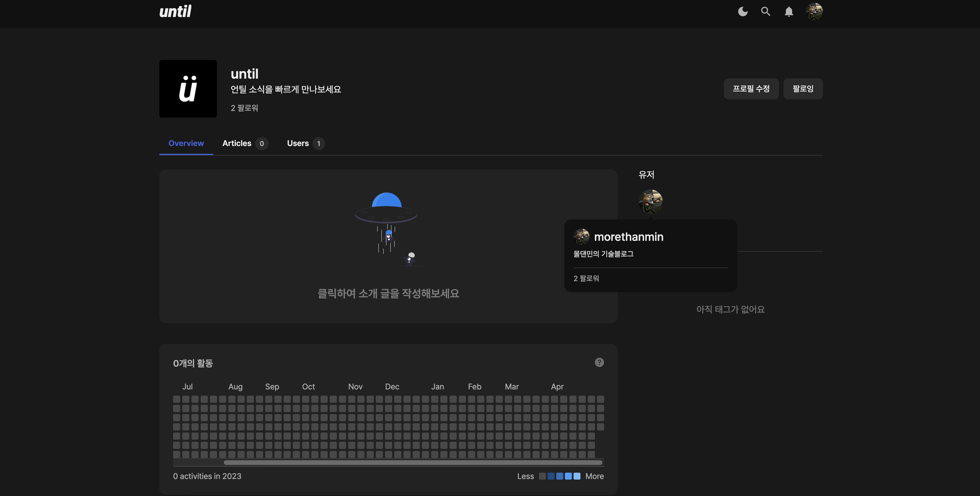
Task: Click the Dec month label in the activity graph
Action: 392,387
